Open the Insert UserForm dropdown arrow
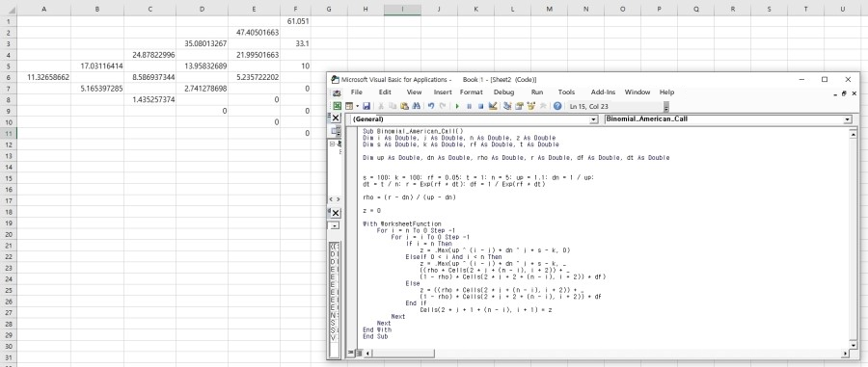Viewport: 868px width, 367px height. click(x=357, y=106)
